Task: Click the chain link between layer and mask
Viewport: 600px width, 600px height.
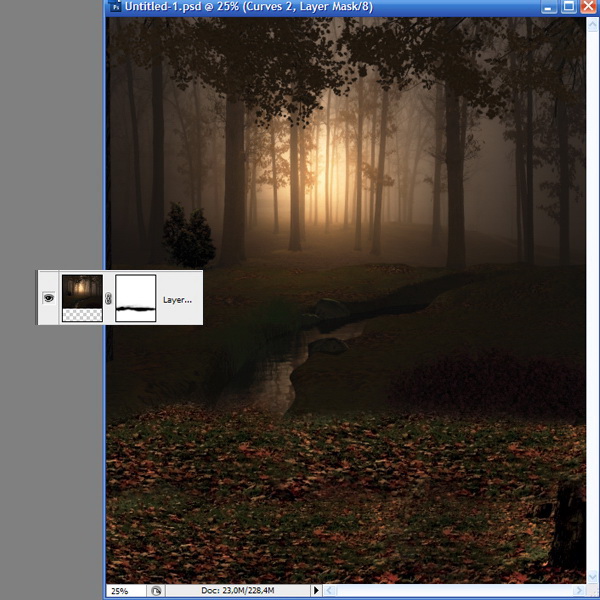Action: [x=108, y=298]
